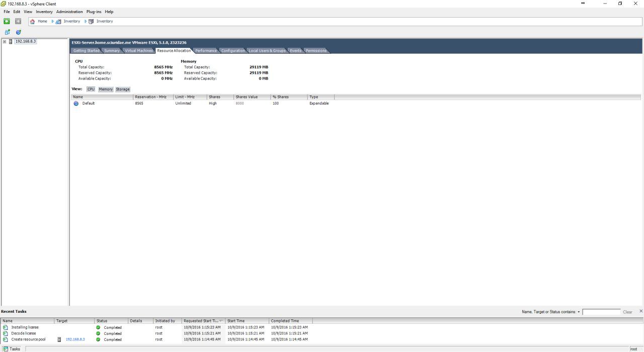Viewport: 644px width, 352px height.
Task: Click the Installing license task icon
Action: click(x=6, y=327)
